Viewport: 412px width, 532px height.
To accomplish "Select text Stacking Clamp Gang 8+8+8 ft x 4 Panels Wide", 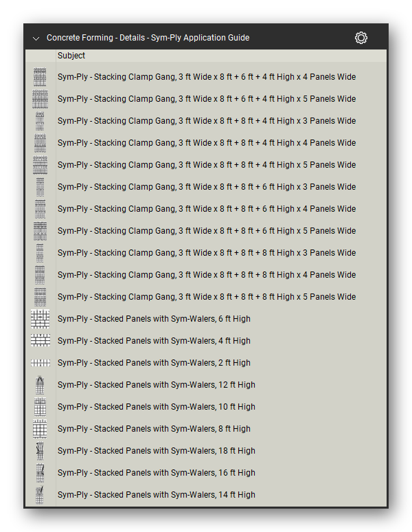I will click(x=207, y=275).
